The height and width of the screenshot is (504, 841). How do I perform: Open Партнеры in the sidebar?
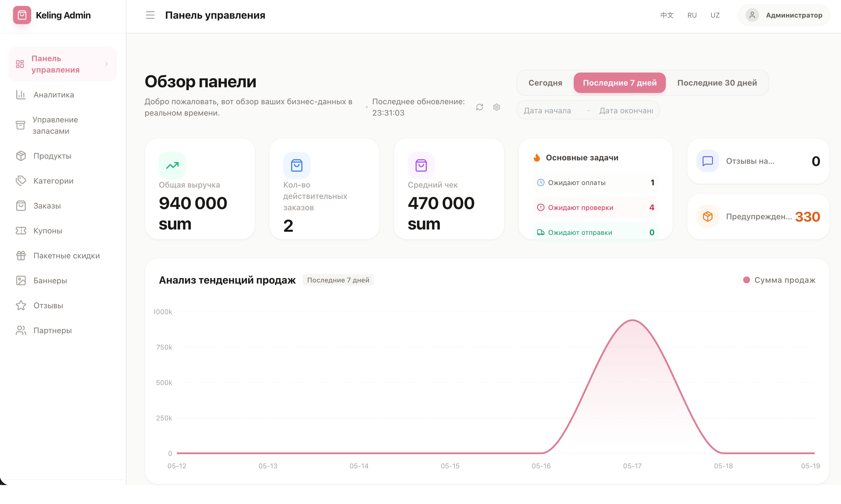click(63, 330)
